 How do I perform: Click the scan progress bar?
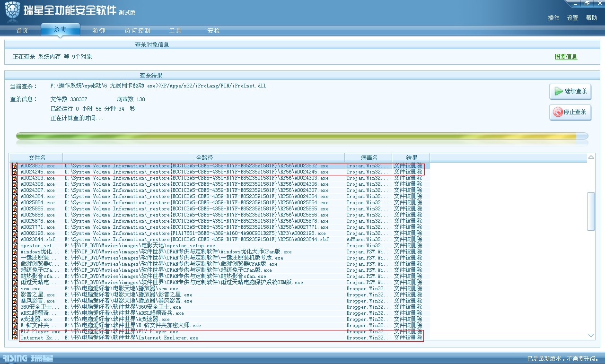(302, 137)
